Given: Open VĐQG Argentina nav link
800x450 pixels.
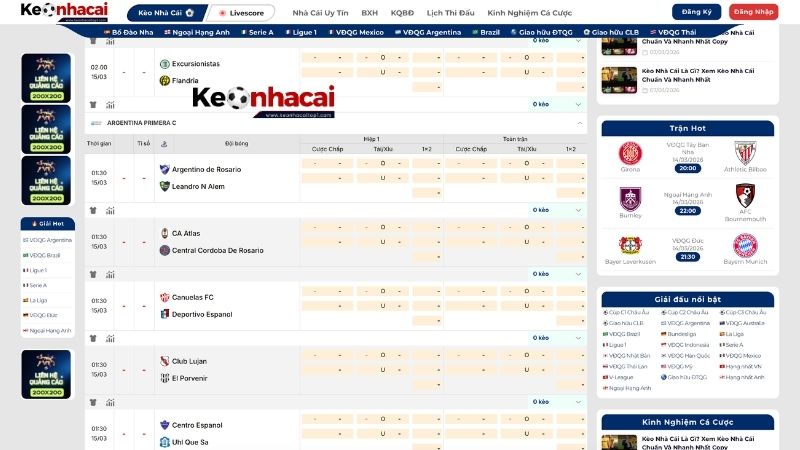Looking at the screenshot, I should point(428,32).
